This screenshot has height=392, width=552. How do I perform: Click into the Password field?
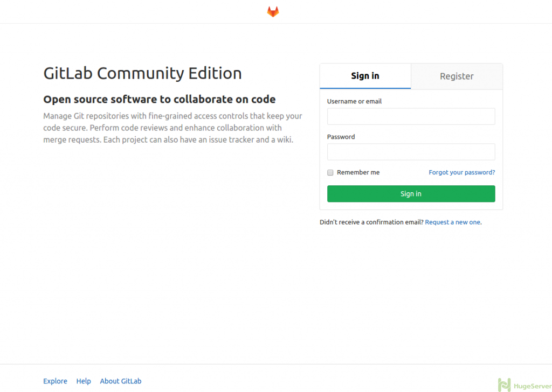point(411,151)
